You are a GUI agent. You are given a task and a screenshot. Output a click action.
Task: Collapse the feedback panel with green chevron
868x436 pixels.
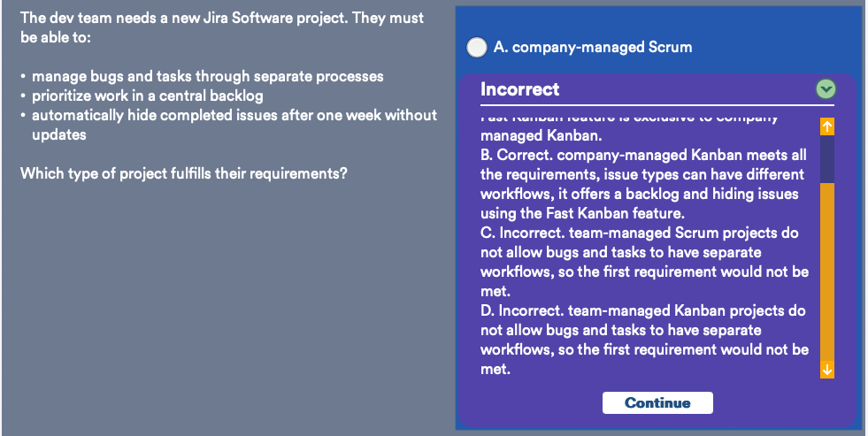click(826, 88)
